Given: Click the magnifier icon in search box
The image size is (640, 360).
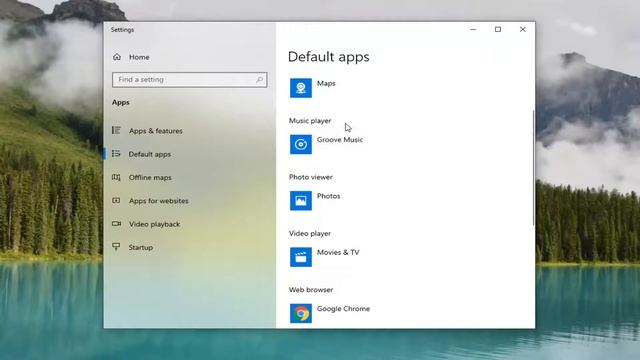Looking at the screenshot, I should tap(260, 80).
